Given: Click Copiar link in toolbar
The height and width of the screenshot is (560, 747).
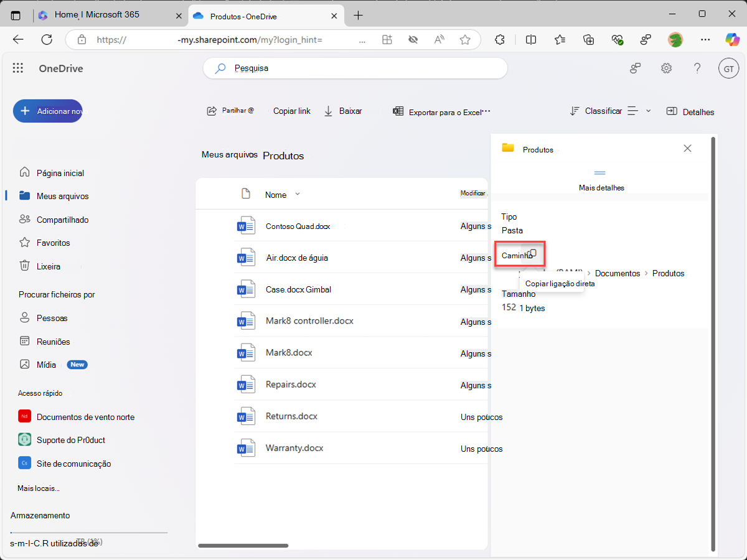Looking at the screenshot, I should pyautogui.click(x=292, y=111).
